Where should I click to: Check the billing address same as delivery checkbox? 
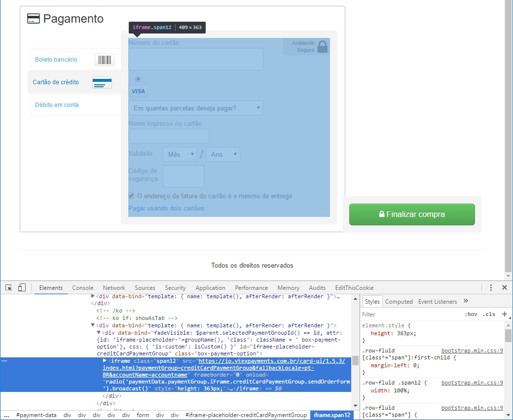[x=131, y=196]
